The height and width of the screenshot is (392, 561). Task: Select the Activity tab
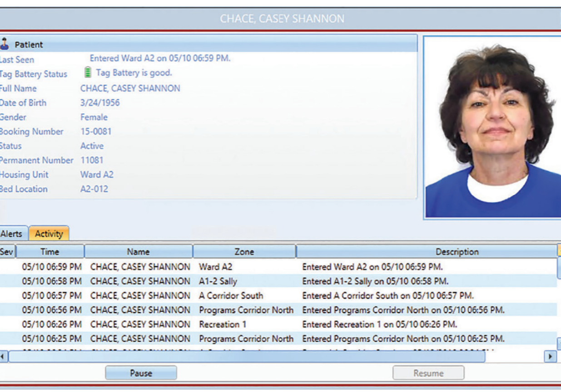pyautogui.click(x=49, y=234)
